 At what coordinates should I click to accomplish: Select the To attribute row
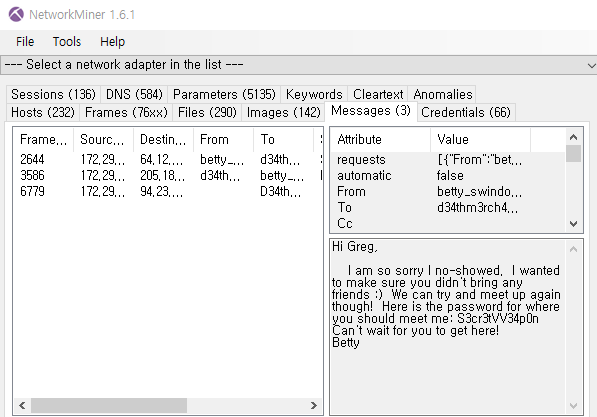tap(448, 207)
